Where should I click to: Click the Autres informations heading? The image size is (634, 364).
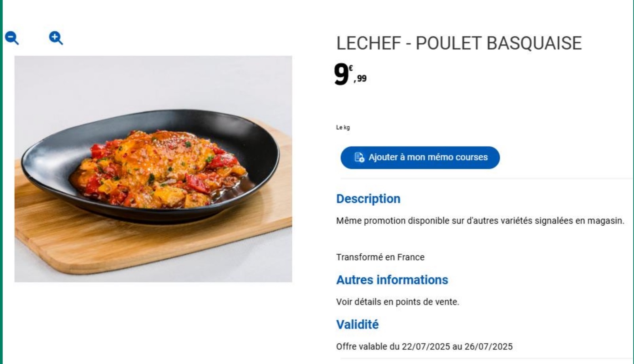tap(392, 280)
